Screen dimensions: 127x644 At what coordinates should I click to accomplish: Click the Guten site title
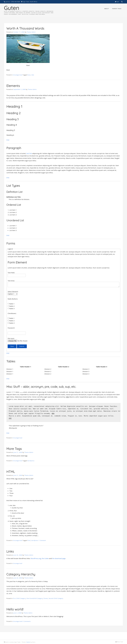[x=12, y=8]
